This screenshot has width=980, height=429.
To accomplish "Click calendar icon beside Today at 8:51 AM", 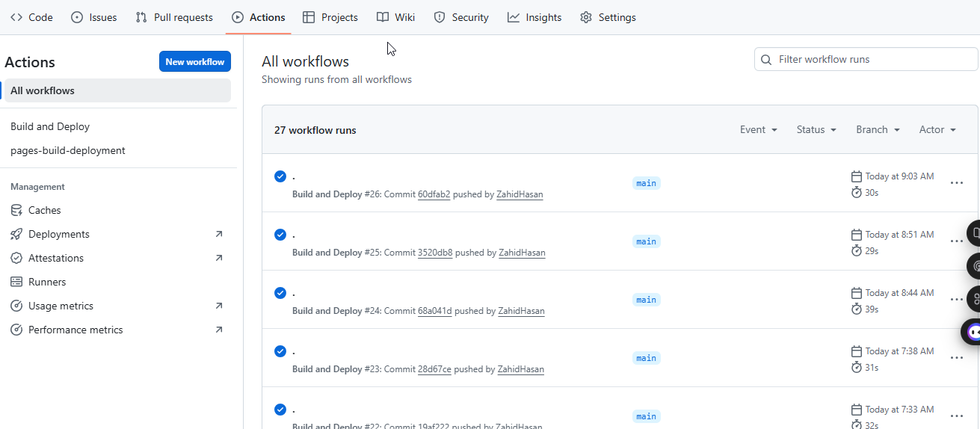I will [x=857, y=235].
